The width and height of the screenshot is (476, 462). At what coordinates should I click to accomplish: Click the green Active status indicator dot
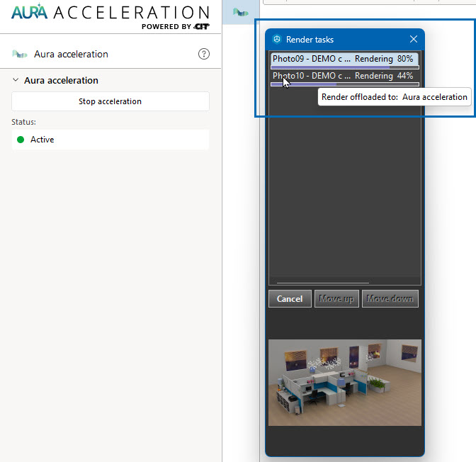(21, 140)
